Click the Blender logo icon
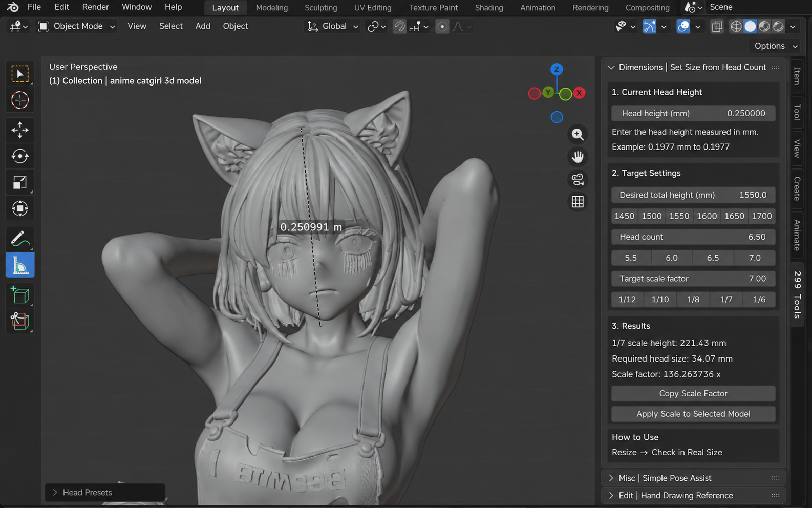Viewport: 812px width, 508px height. (x=13, y=7)
